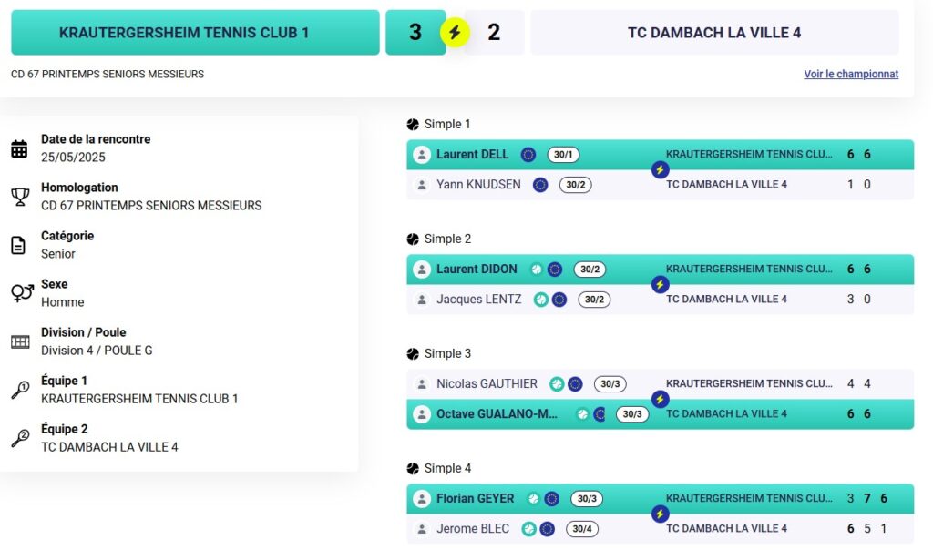
Task: Click the 30/1 ranking badge for Laurent DELL
Action: (563, 155)
